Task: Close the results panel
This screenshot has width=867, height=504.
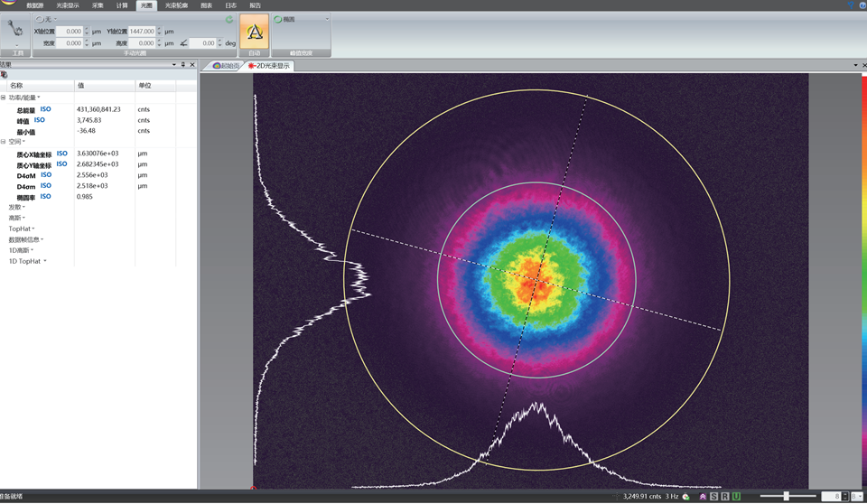Action: (192, 65)
